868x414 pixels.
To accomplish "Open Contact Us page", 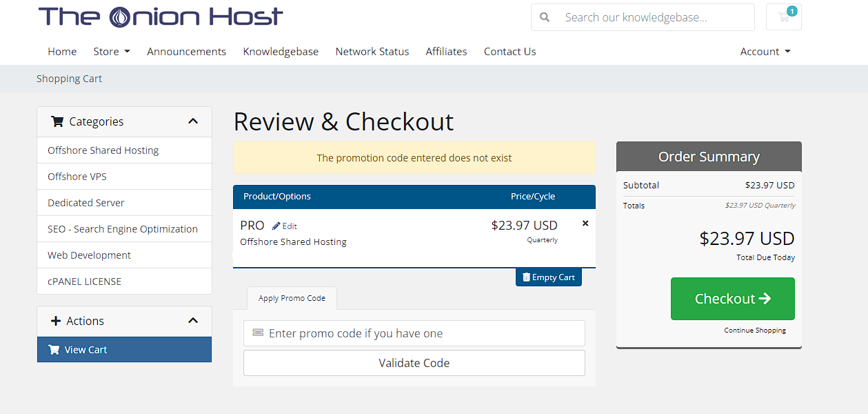I will click(509, 52).
